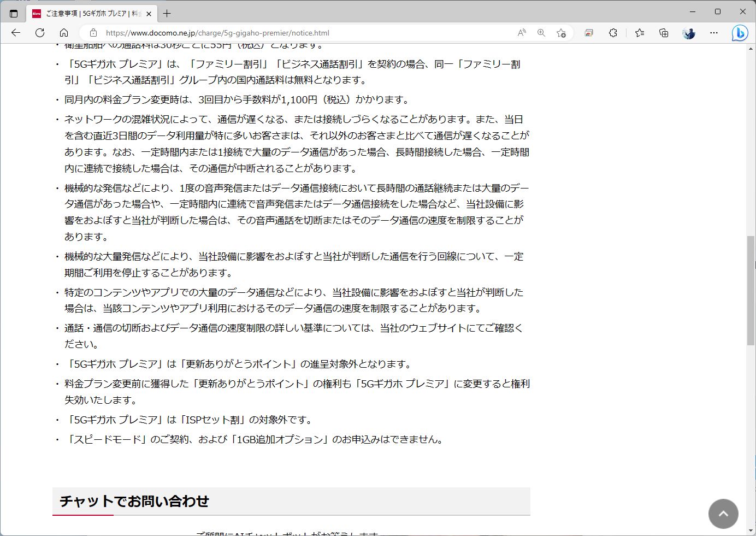Open the Bing chat sidebar button
The height and width of the screenshot is (536, 756).
click(x=740, y=33)
